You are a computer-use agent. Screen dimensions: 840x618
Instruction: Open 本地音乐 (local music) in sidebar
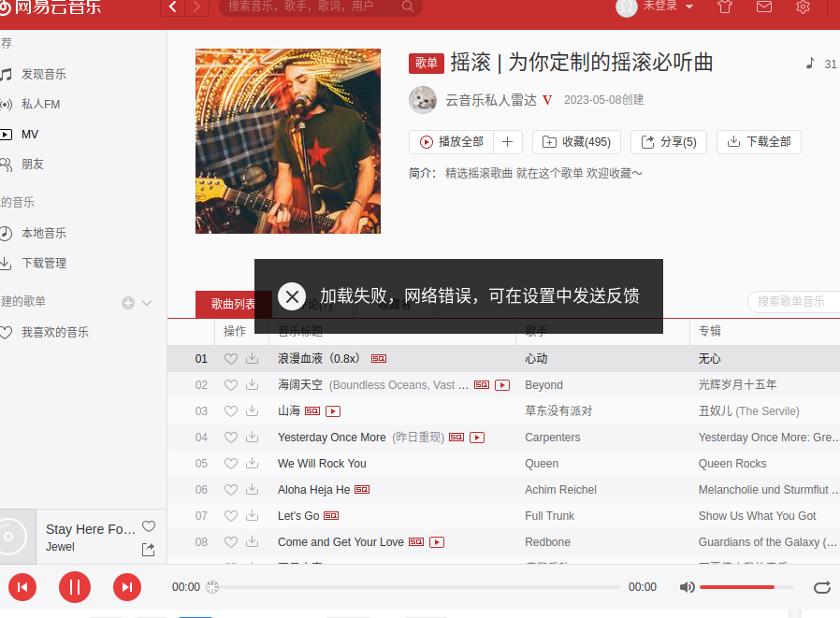[x=43, y=232]
